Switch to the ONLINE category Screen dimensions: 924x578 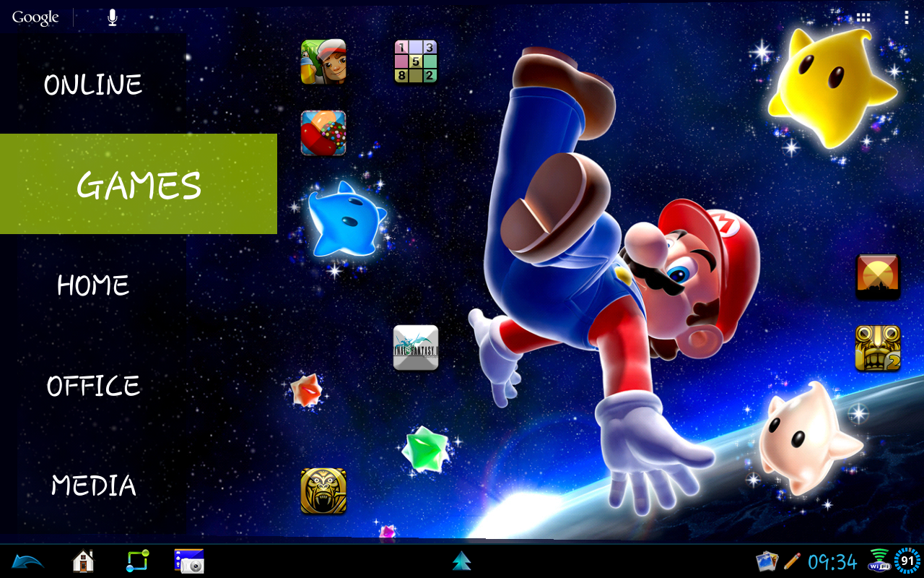93,85
